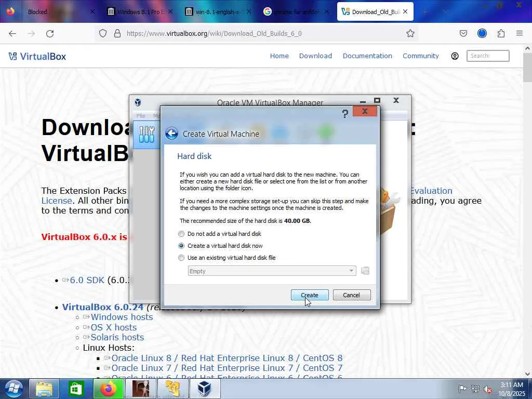Click the portrait thumbnail taskbar icon
Viewport: 532px width, 399px height.
140,389
